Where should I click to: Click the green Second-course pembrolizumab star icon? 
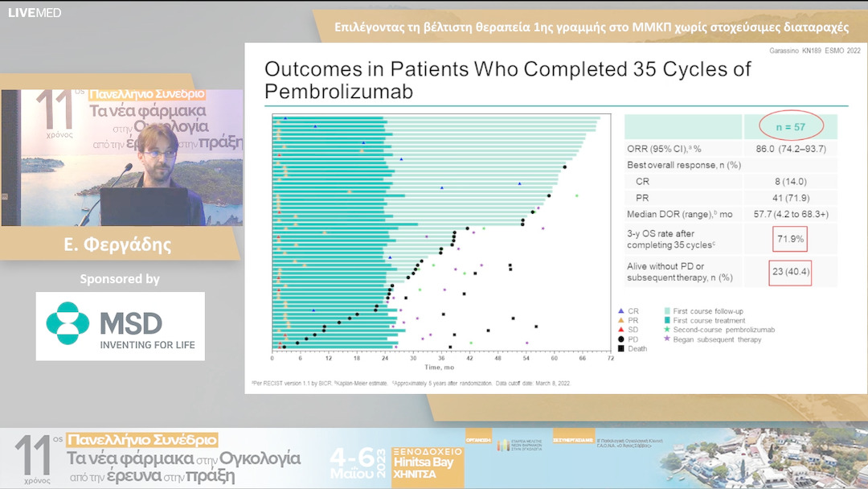(669, 330)
